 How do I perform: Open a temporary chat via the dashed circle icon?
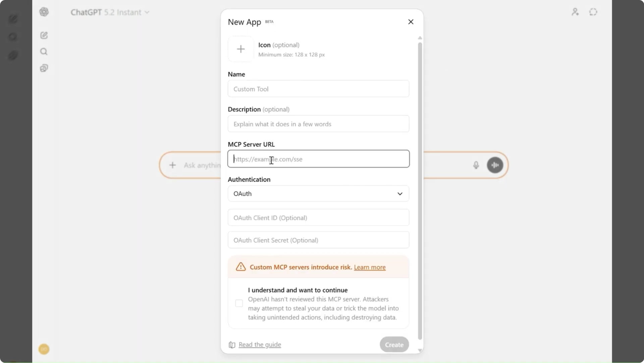(593, 12)
